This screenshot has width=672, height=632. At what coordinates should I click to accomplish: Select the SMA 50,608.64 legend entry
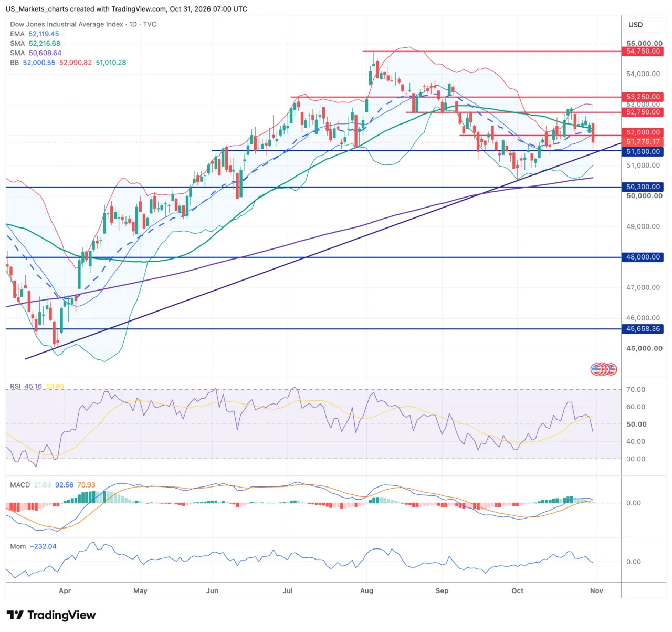tap(36, 53)
